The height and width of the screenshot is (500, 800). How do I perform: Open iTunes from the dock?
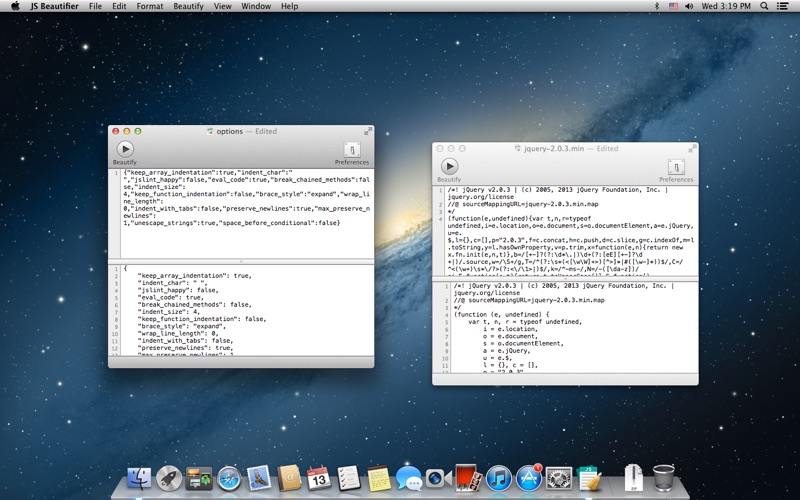[499, 479]
